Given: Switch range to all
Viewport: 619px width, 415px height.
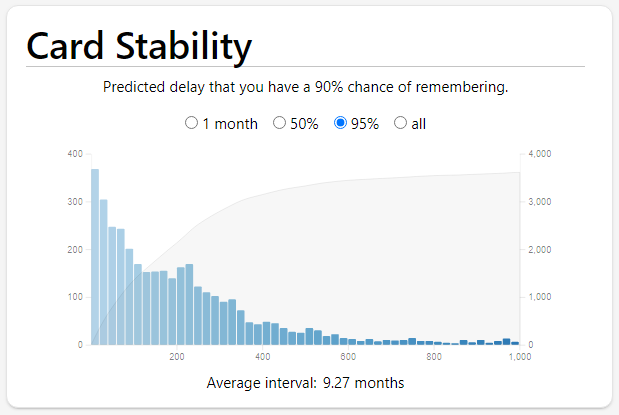Looking at the screenshot, I should coord(400,123).
